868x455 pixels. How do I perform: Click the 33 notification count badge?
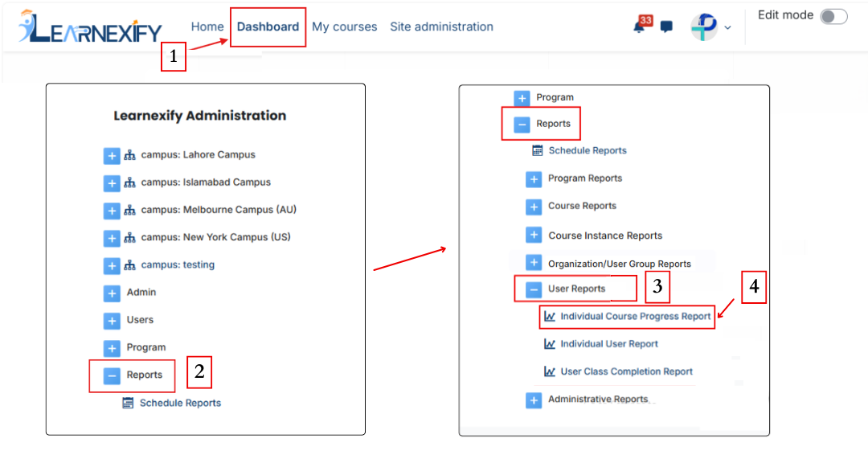pos(646,20)
